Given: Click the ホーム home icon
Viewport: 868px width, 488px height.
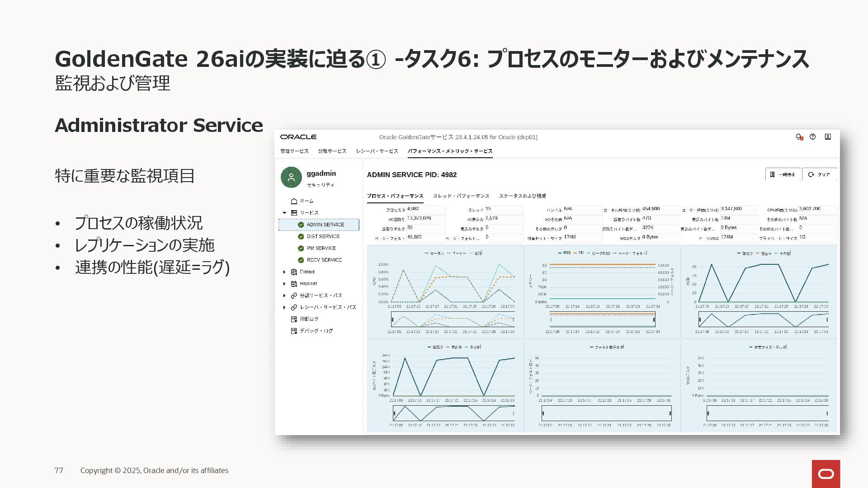Looking at the screenshot, I should point(294,201).
